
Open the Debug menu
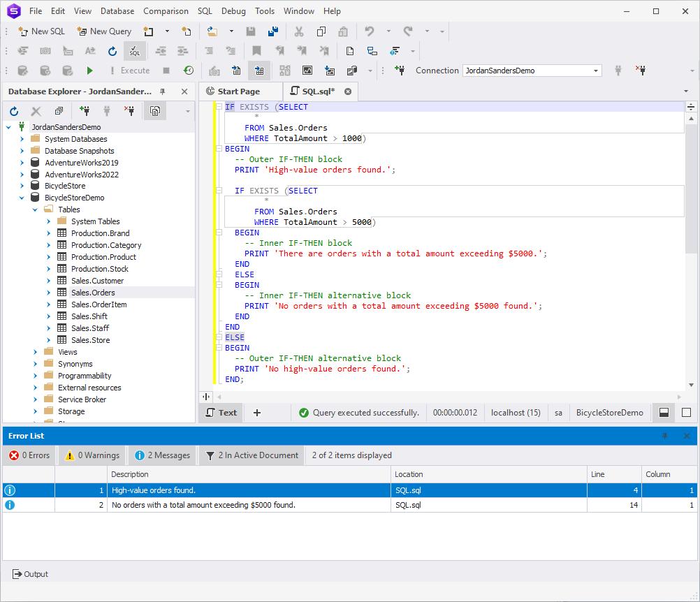(233, 11)
